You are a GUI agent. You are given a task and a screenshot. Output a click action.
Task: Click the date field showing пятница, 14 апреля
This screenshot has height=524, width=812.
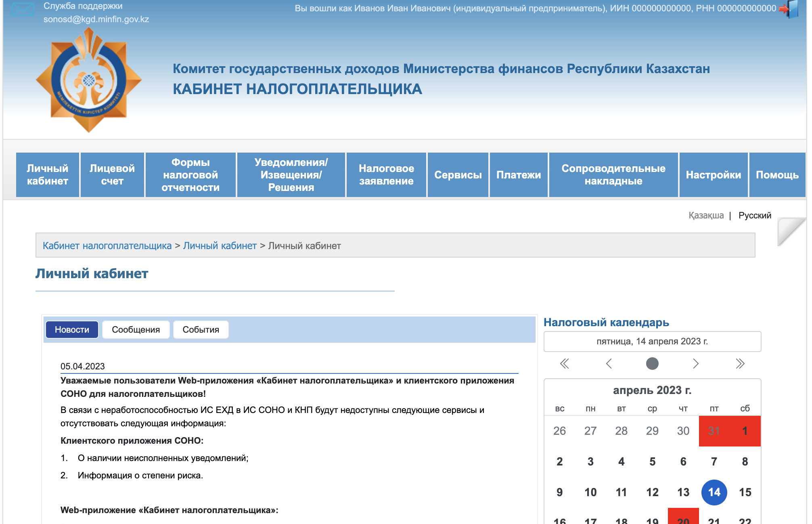click(652, 342)
